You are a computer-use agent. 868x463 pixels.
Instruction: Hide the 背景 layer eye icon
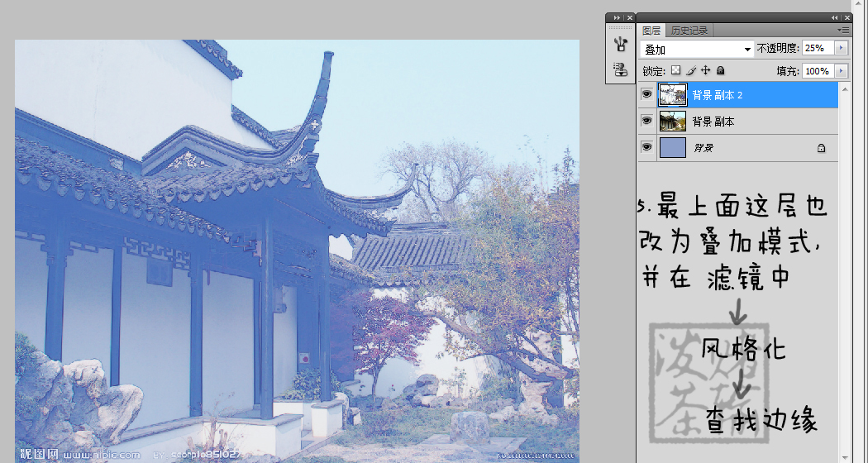click(x=646, y=148)
